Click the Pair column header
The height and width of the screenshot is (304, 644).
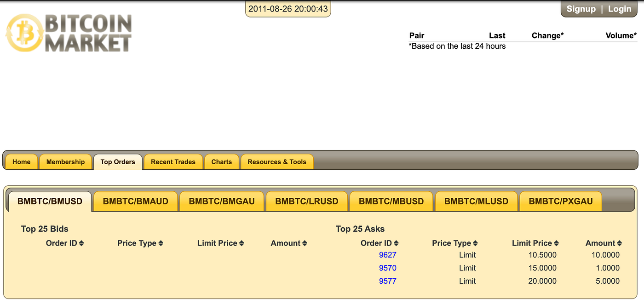[x=417, y=35]
